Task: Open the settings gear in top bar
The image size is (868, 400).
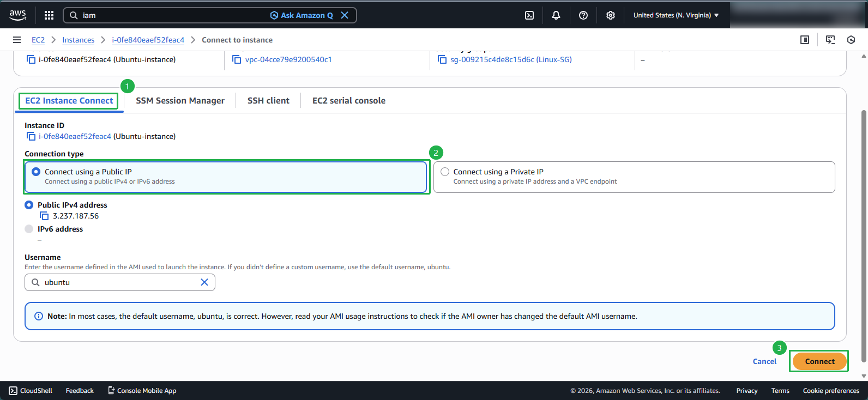Action: (611, 15)
